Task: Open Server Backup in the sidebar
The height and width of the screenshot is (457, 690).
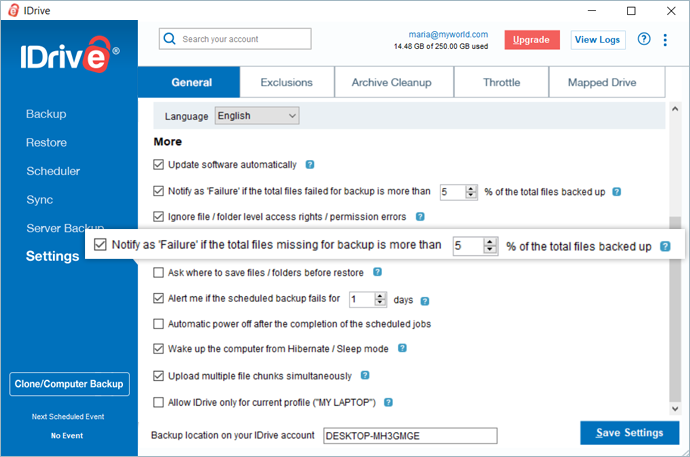Action: pyautogui.click(x=65, y=228)
